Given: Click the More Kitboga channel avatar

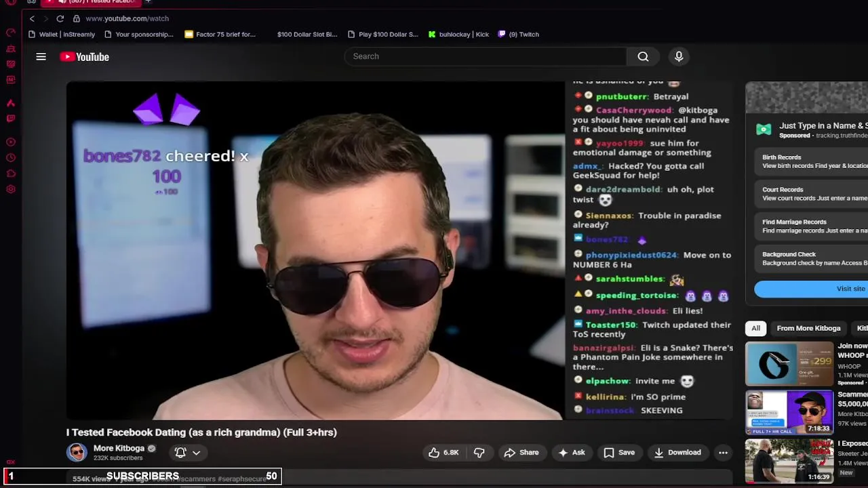Looking at the screenshot, I should 77,453.
